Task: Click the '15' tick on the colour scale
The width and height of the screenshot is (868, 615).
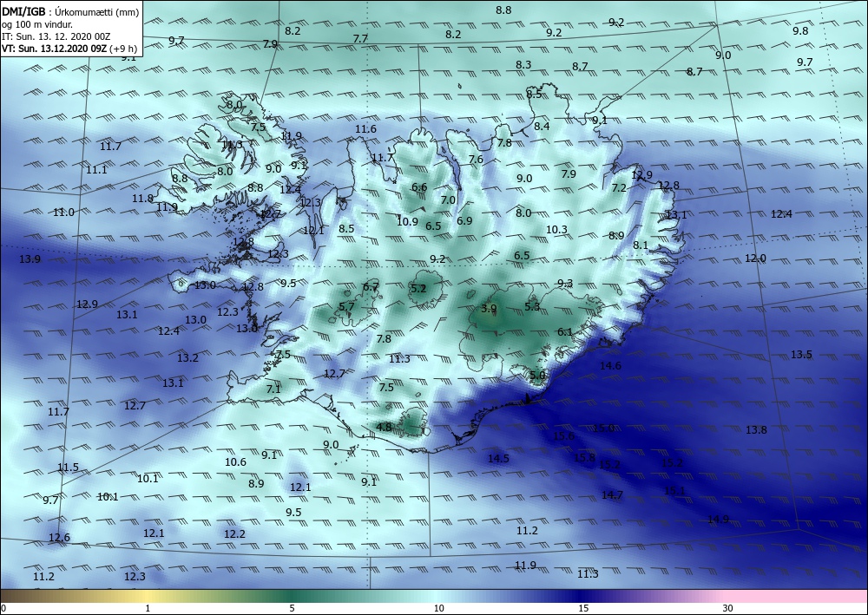Action: pyautogui.click(x=583, y=609)
